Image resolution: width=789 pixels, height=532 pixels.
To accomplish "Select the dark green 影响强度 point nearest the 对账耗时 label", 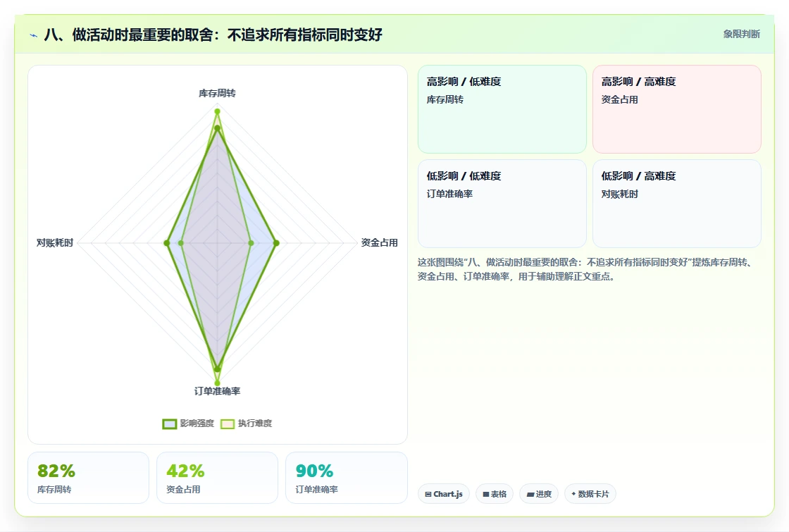I will 166,243.
